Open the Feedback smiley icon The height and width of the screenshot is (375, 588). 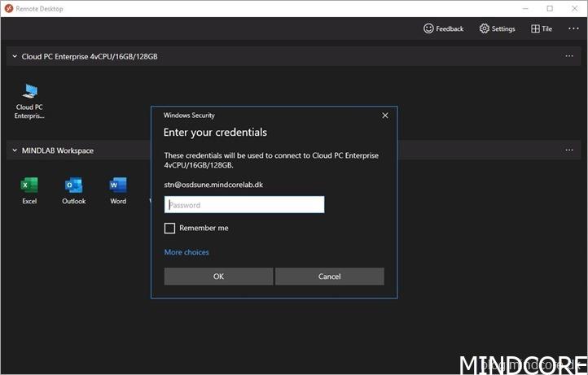(428, 28)
